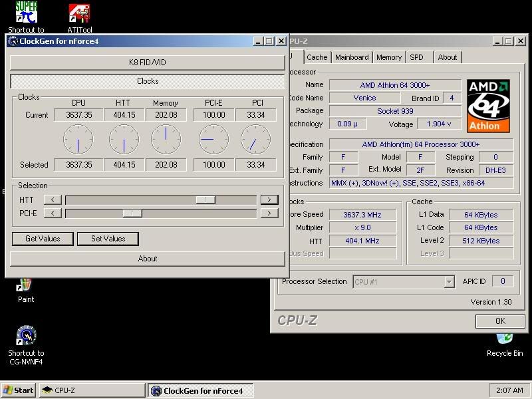Click the Selected Memory value 202.08

[x=166, y=165]
